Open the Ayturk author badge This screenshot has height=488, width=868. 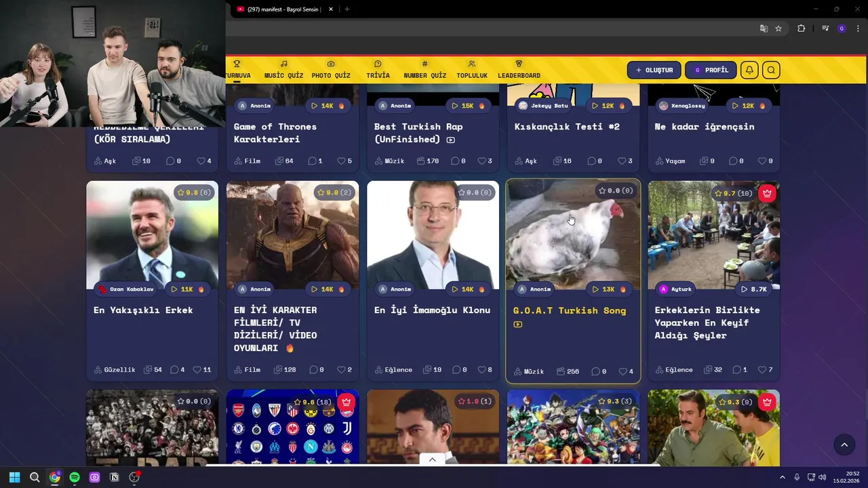tap(675, 289)
